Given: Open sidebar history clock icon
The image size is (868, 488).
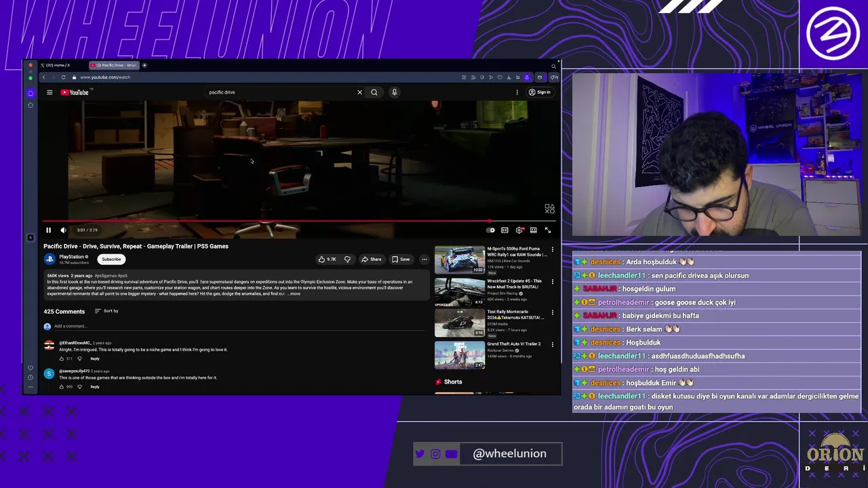Looking at the screenshot, I should click(30, 377).
